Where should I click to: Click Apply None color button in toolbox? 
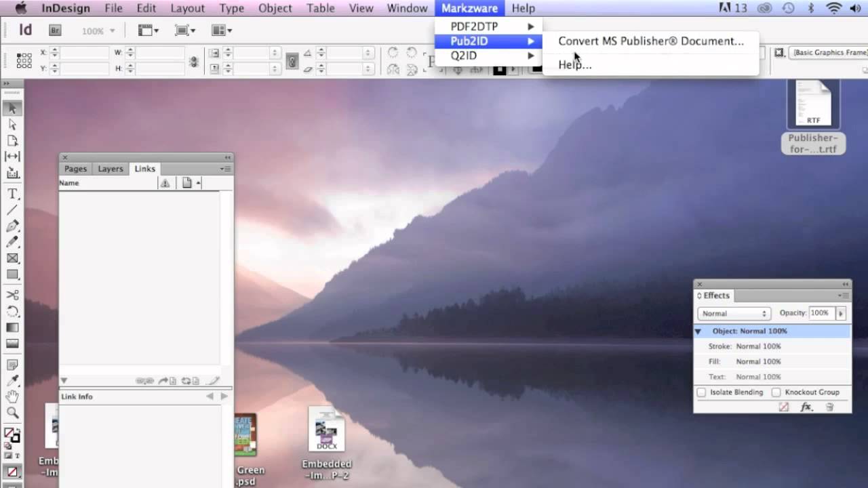(x=12, y=472)
